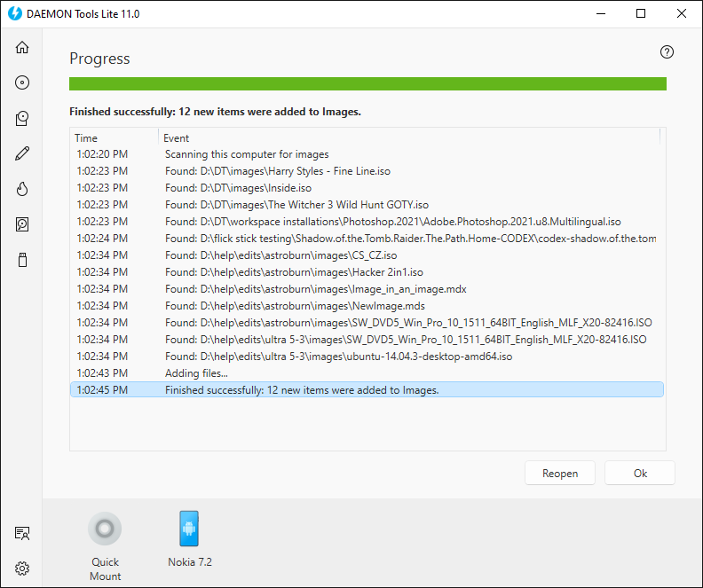Screen dimensions: 703x588
Task: Open the disc drive icon below Images icon
Action: point(22,118)
